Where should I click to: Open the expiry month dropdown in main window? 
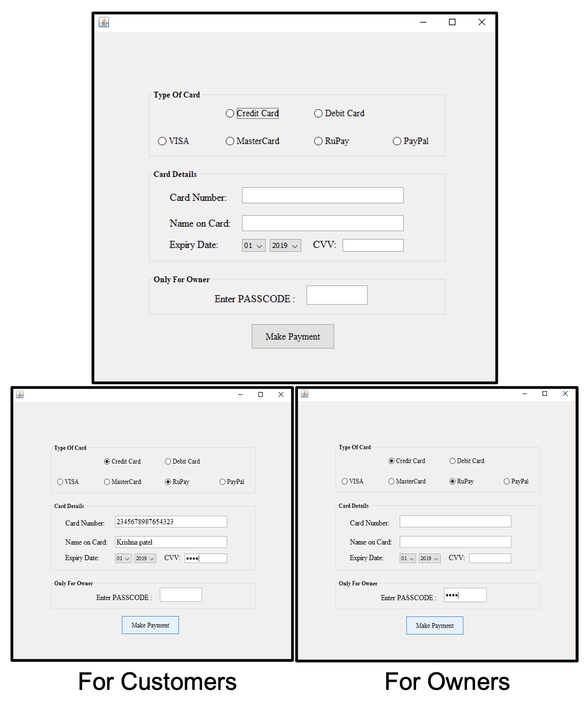click(253, 245)
